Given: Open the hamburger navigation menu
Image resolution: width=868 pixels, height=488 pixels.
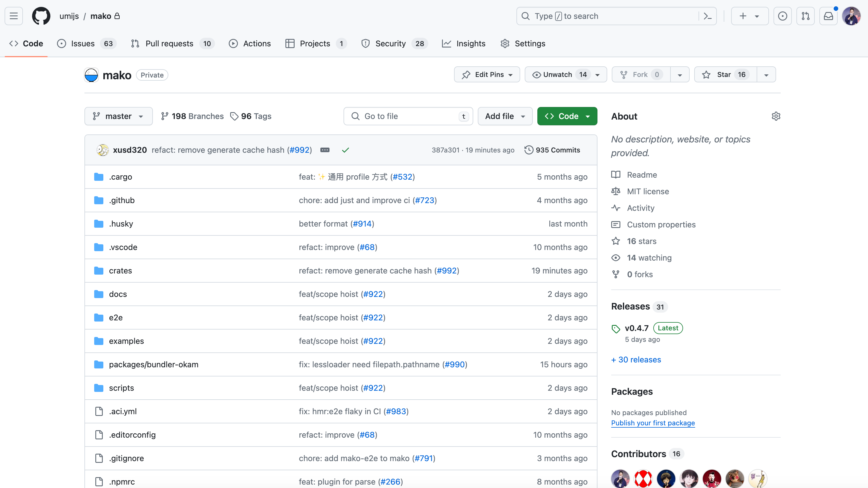Looking at the screenshot, I should click(14, 16).
